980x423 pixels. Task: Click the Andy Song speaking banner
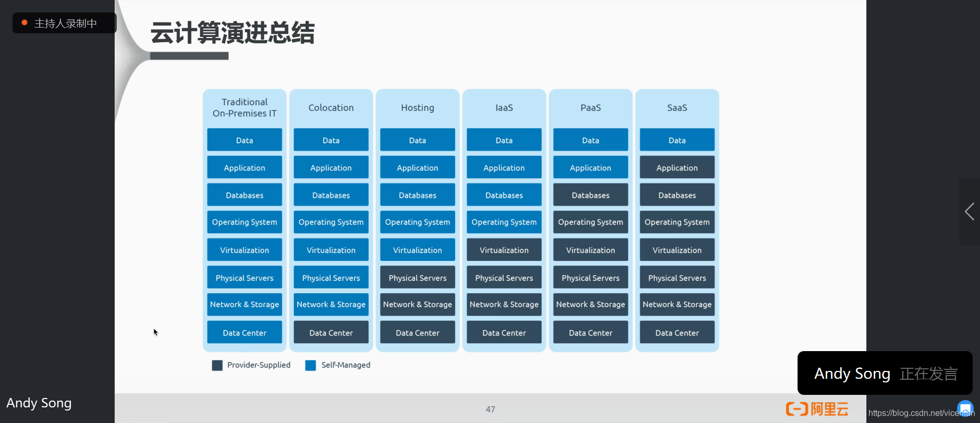click(885, 373)
